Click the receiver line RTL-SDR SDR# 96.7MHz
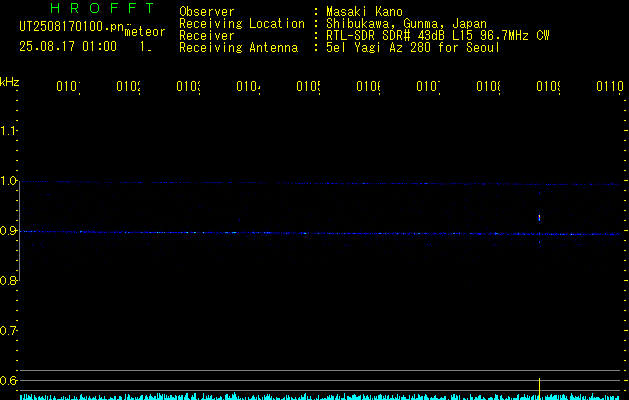 tap(438, 35)
